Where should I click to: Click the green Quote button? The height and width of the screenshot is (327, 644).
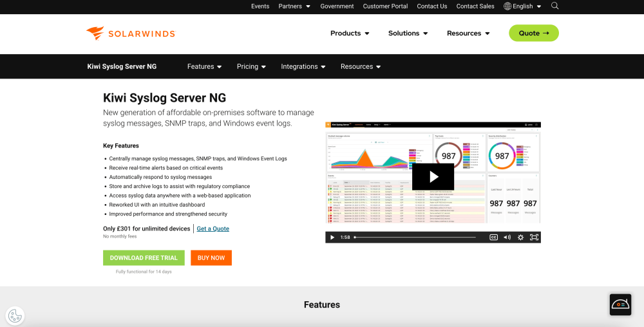(533, 33)
